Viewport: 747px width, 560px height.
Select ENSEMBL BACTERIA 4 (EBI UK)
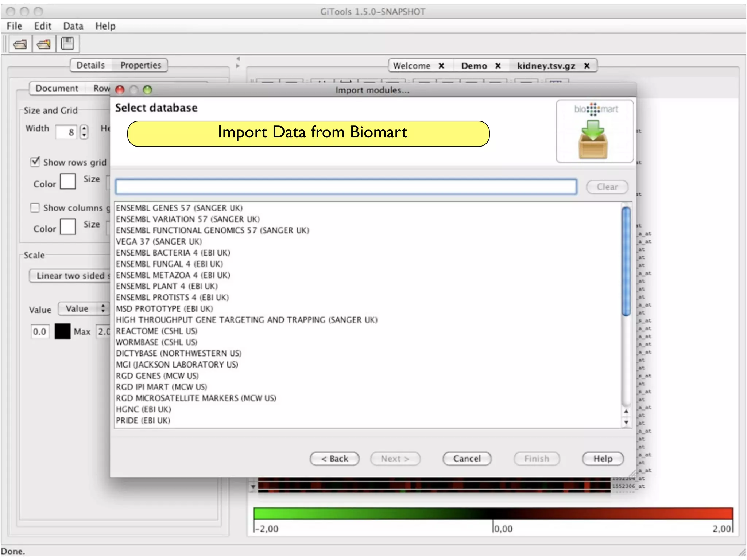point(367,253)
